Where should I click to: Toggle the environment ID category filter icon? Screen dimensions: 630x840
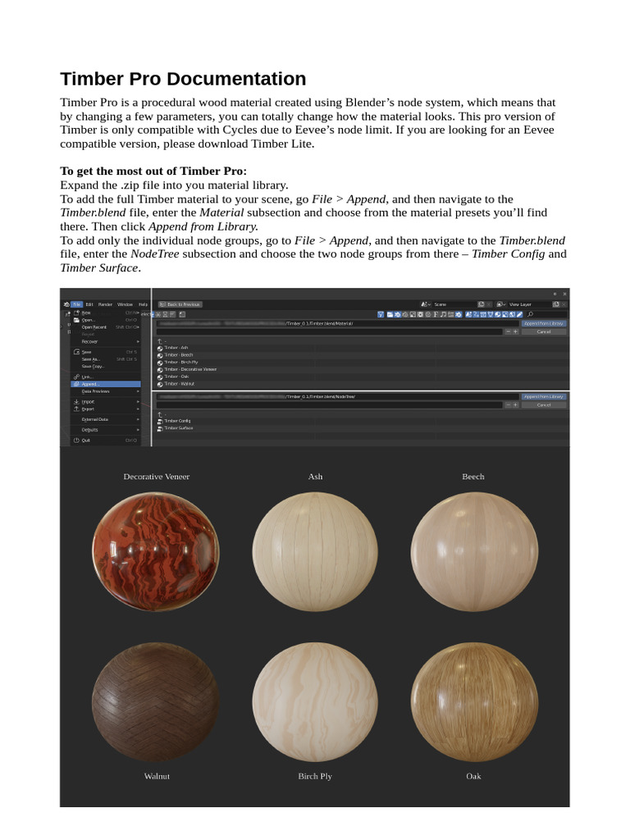[512, 314]
